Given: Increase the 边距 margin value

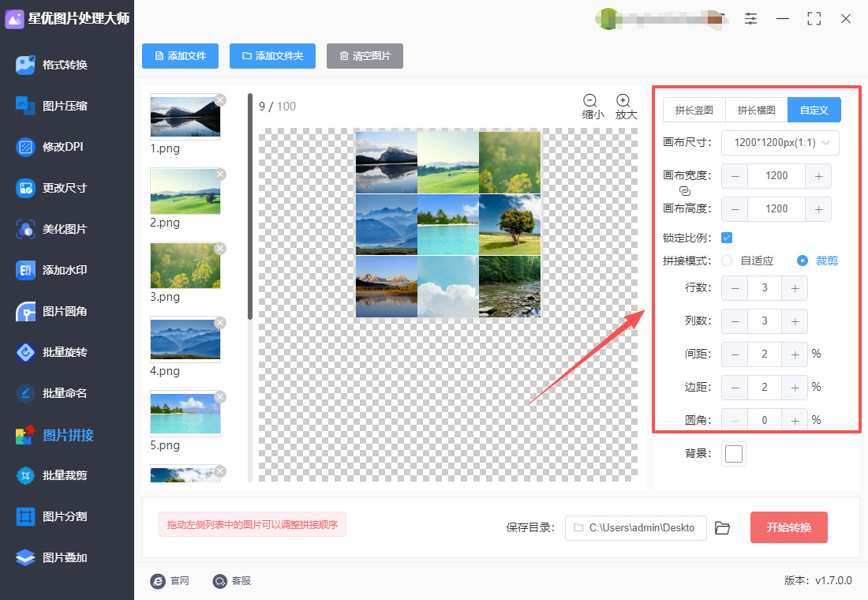Looking at the screenshot, I should coord(795,388).
